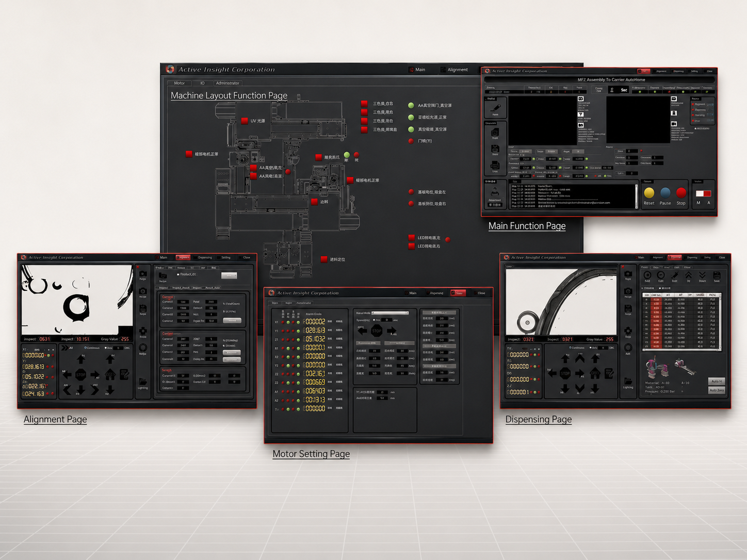Click the green AA真空閥門 indicator light
747x560 pixels.
click(x=411, y=105)
